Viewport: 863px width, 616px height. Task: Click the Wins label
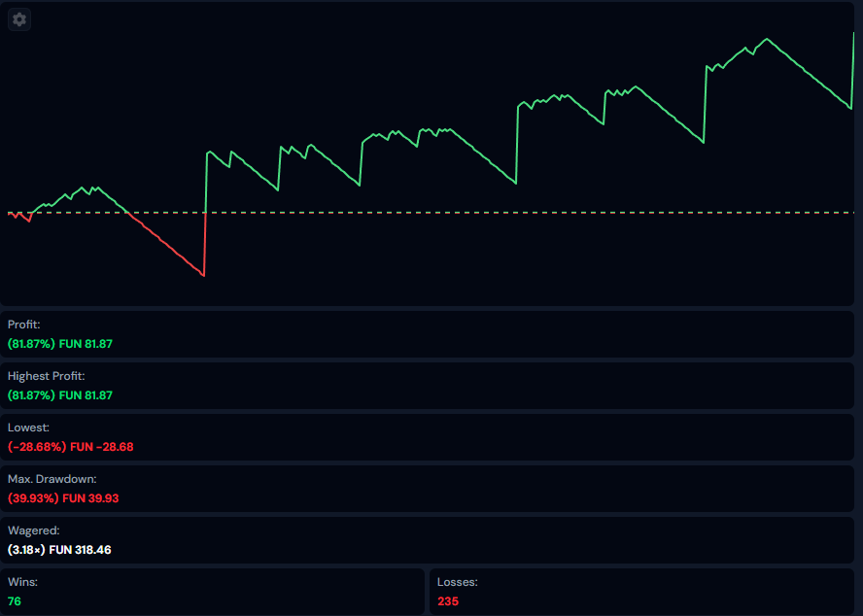pos(22,582)
